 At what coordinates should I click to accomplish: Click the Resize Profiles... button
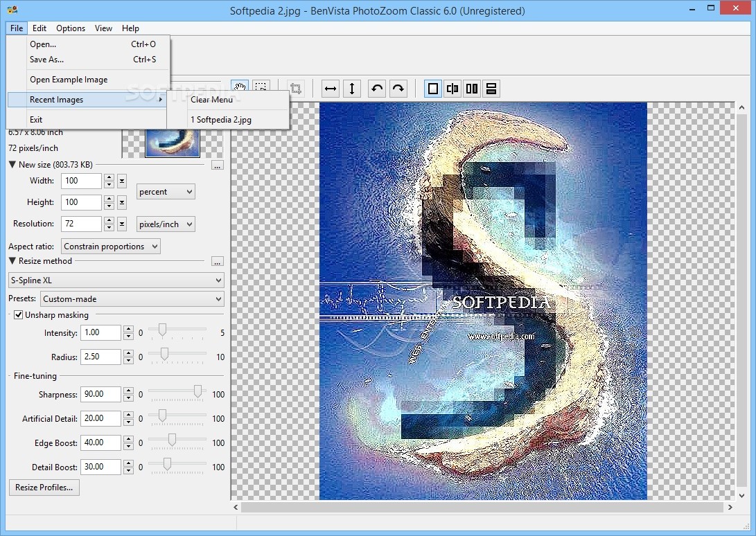(x=44, y=488)
